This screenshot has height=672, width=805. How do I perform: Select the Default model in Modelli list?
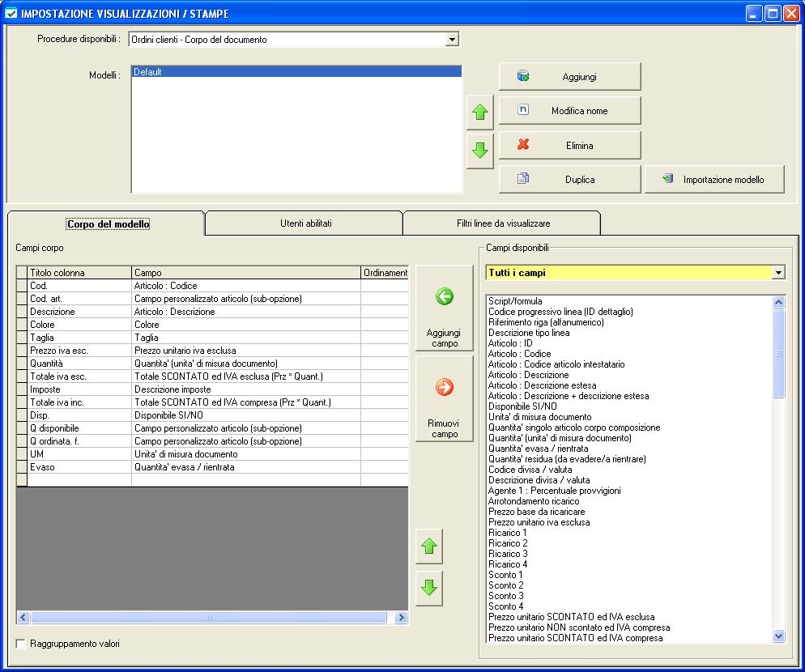(x=296, y=72)
